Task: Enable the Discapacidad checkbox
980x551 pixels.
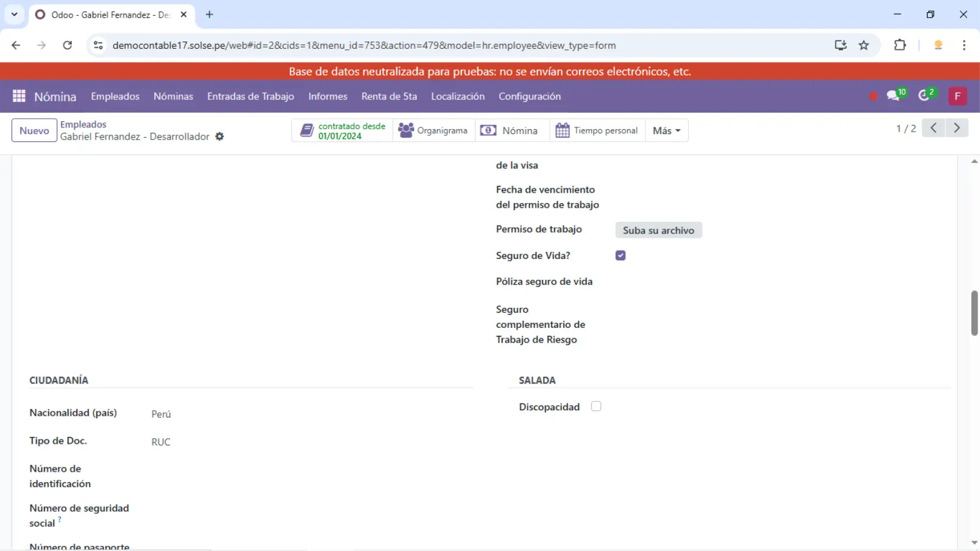Action: pos(596,407)
